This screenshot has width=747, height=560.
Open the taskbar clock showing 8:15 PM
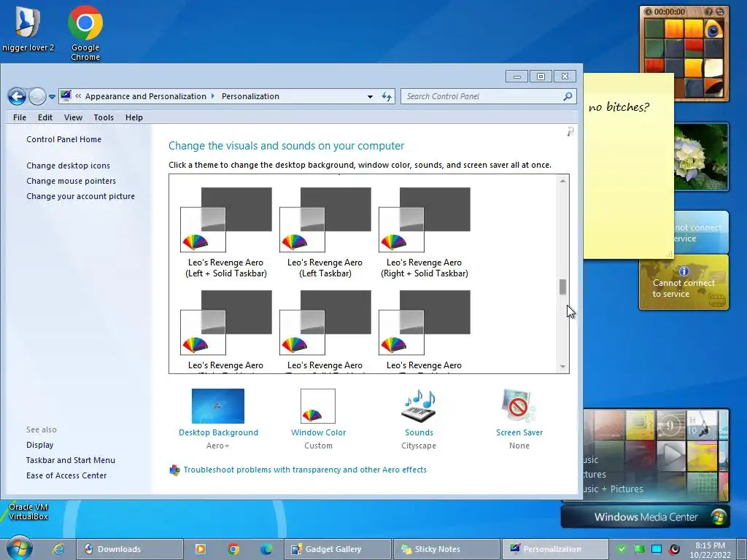pyautogui.click(x=710, y=550)
